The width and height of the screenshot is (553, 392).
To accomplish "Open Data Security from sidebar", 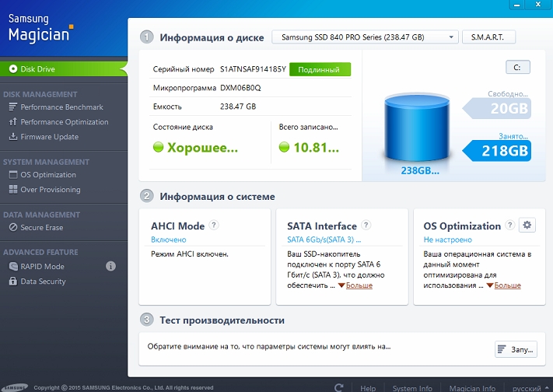I will click(x=43, y=282).
